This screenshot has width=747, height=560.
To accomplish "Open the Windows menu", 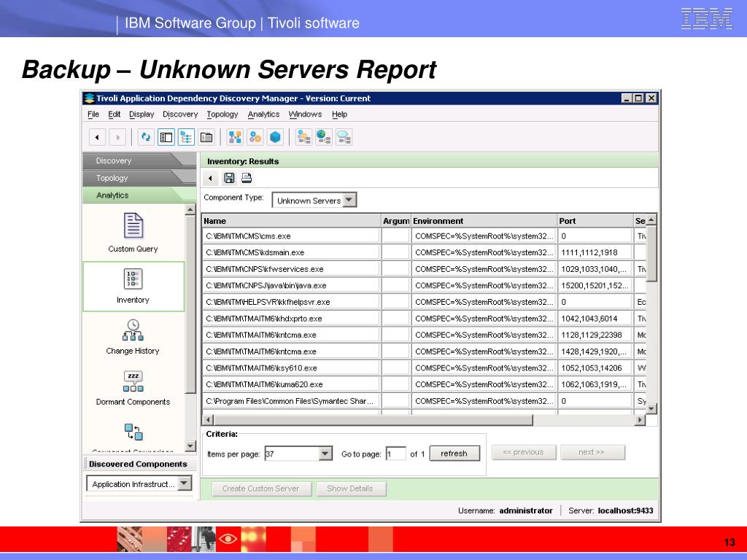I will [x=306, y=114].
